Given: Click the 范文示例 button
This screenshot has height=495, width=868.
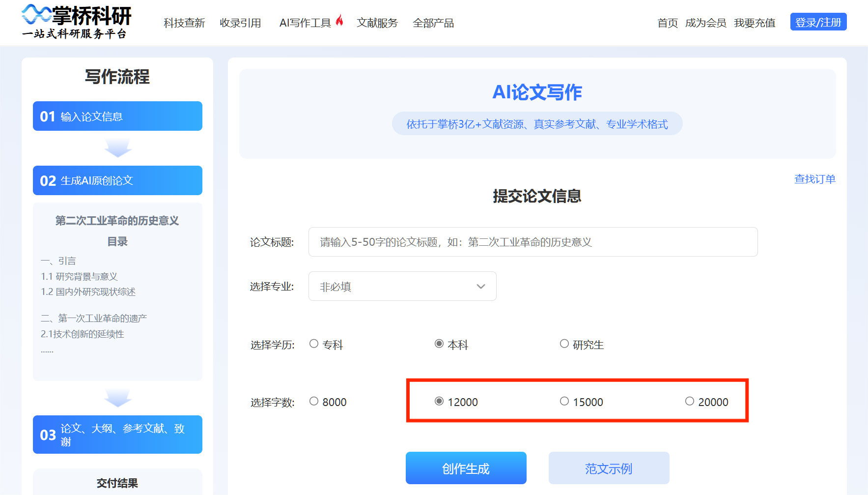Looking at the screenshot, I should pyautogui.click(x=609, y=468).
